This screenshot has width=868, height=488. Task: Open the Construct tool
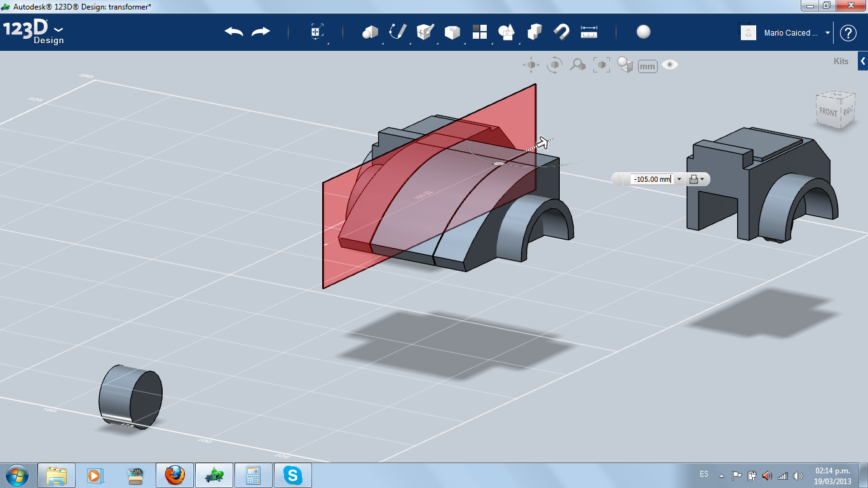point(424,32)
